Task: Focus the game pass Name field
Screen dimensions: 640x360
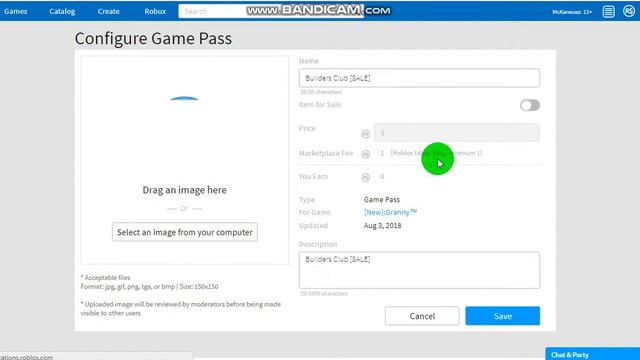Action: pyautogui.click(x=419, y=78)
